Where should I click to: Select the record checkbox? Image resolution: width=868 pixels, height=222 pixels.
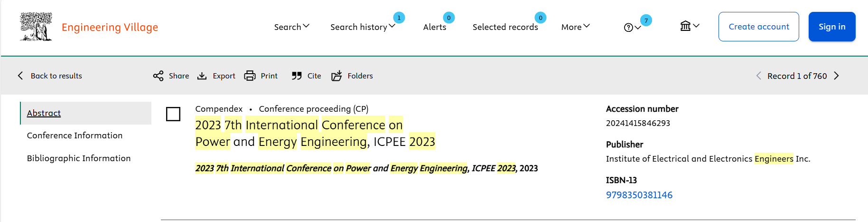173,114
